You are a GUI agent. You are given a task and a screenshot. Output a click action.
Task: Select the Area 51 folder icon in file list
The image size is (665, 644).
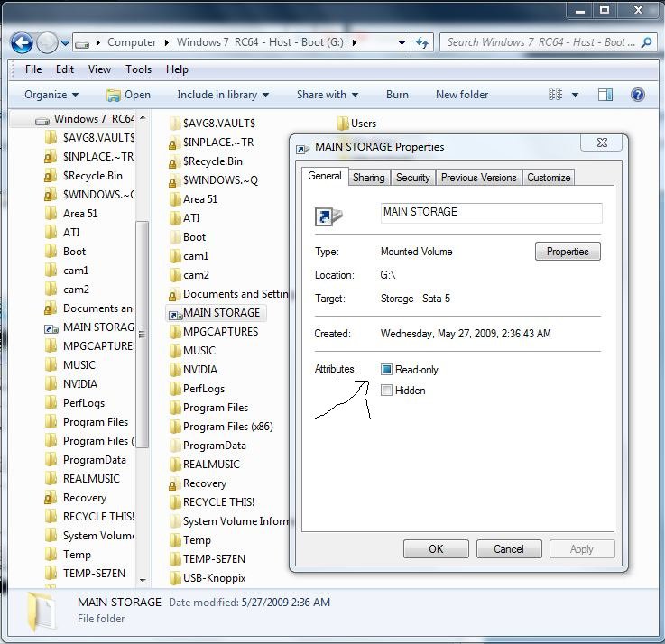point(174,199)
